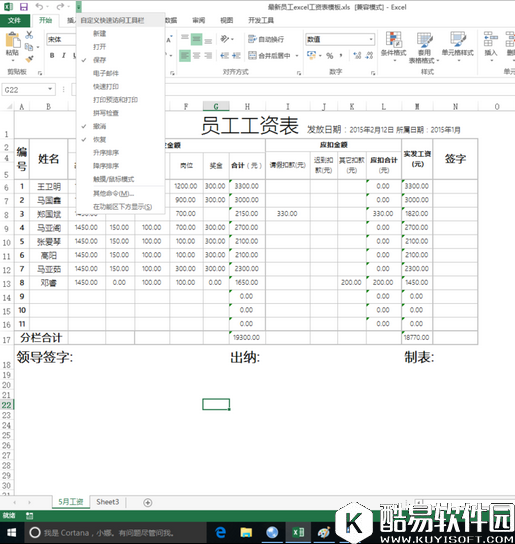Switch to the 视图 ribbon tab

tap(226, 20)
